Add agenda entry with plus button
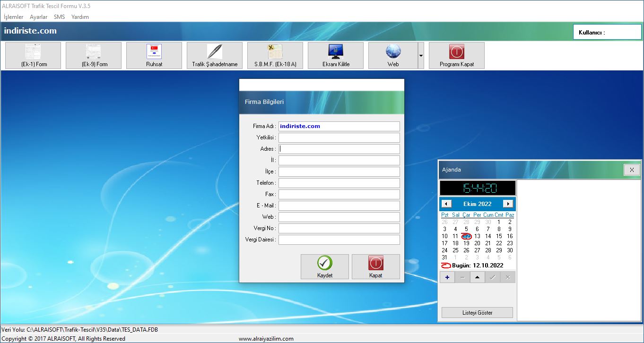 [447, 277]
